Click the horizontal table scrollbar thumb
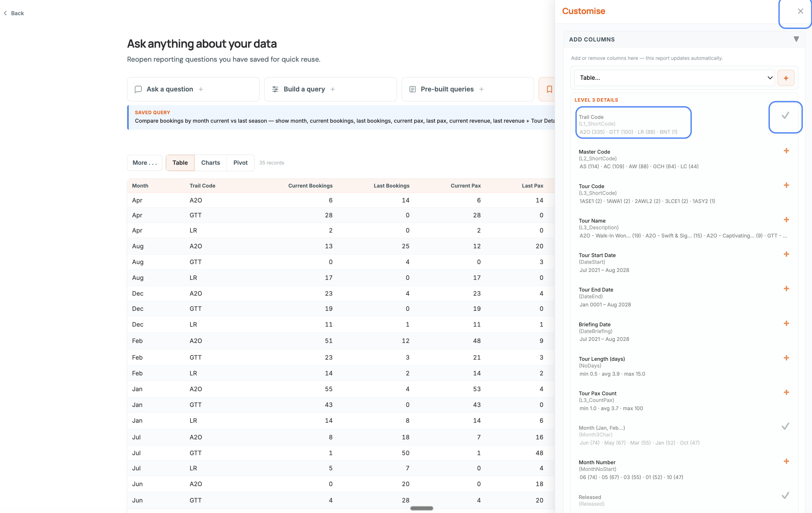The width and height of the screenshot is (812, 513). tap(421, 508)
